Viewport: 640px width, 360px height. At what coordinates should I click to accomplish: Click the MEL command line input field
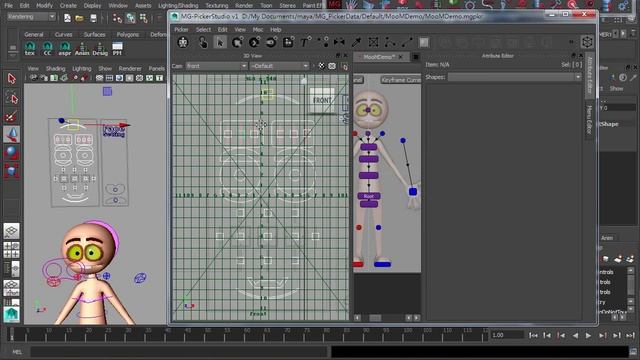click(x=179, y=351)
